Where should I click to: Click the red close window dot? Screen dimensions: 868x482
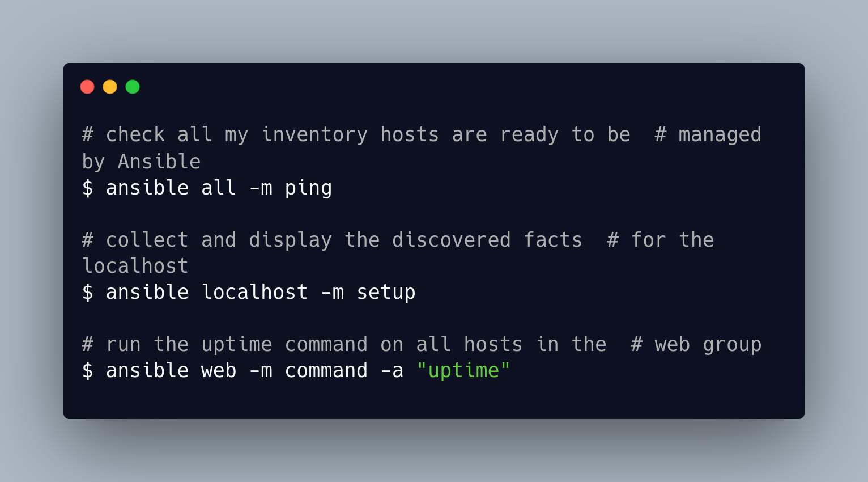[87, 87]
